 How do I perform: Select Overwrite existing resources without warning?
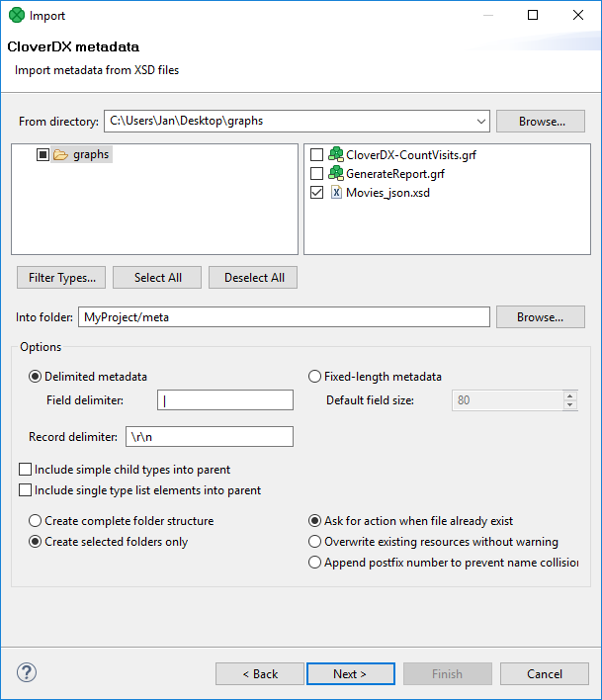click(x=315, y=542)
